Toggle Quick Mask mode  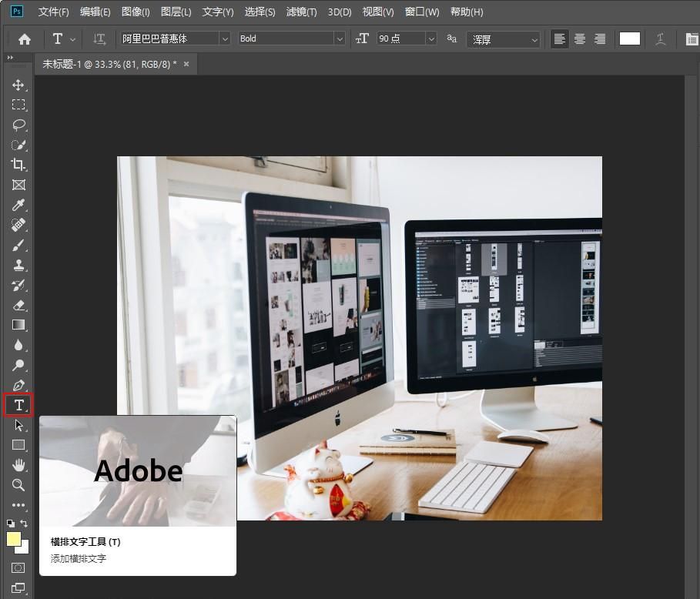pyautogui.click(x=18, y=567)
